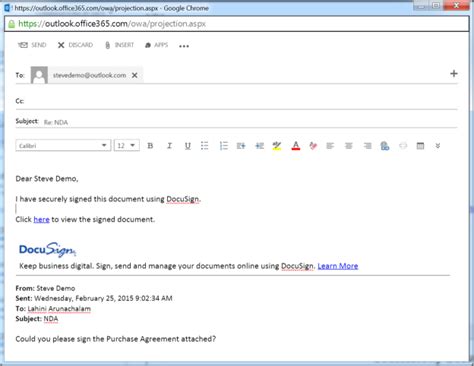474x366 pixels.
Task: Apply numbered list formatting
Action: (224, 146)
